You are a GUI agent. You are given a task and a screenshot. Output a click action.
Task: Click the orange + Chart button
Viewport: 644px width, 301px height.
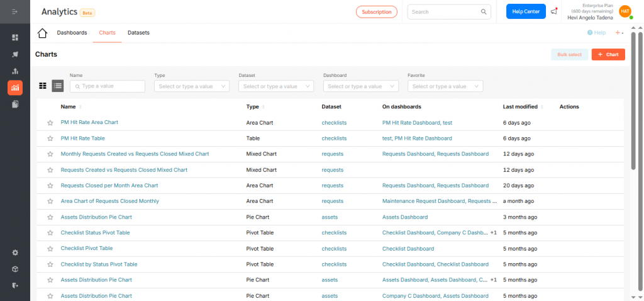point(608,55)
